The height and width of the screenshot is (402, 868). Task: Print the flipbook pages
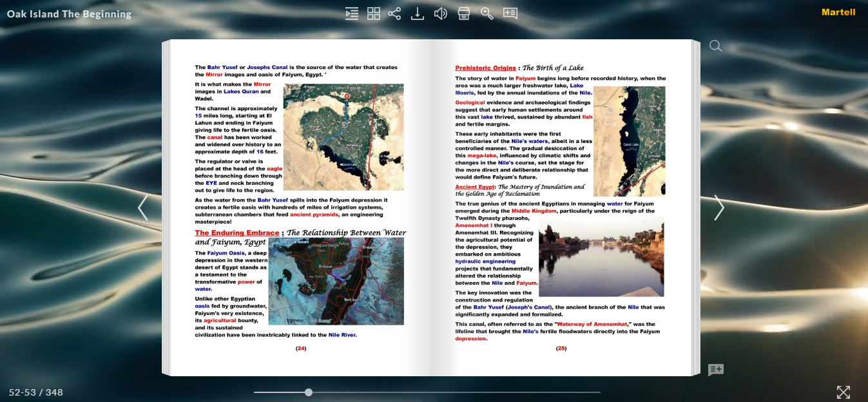point(463,14)
